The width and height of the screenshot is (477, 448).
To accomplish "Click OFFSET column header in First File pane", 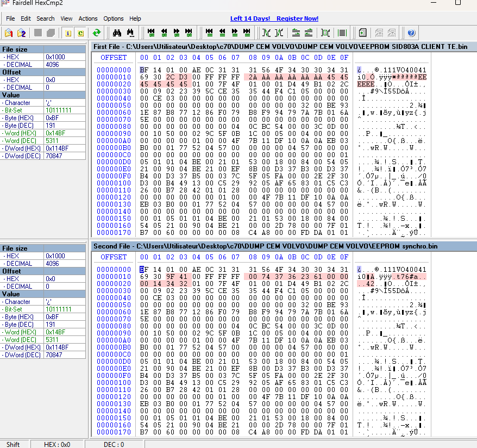I will pos(114,58).
